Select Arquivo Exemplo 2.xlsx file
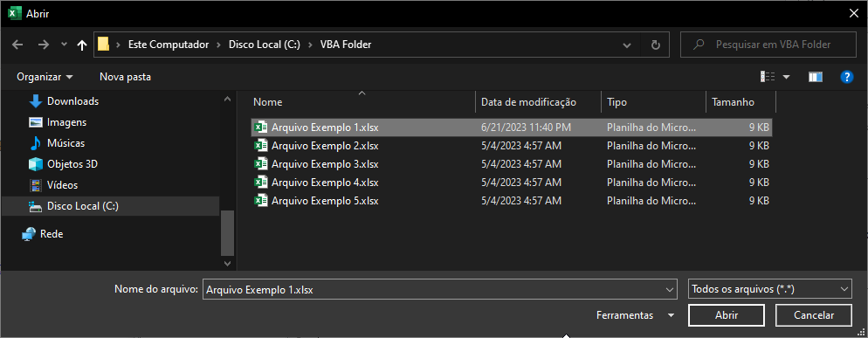The image size is (868, 338). tap(512, 146)
